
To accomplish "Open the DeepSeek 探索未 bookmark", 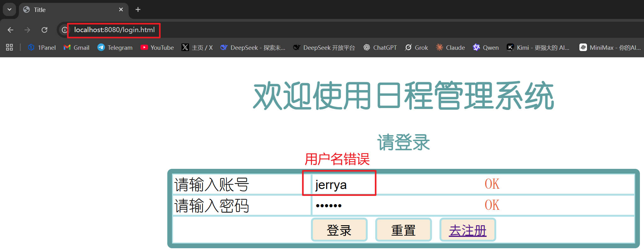I will click(x=253, y=48).
